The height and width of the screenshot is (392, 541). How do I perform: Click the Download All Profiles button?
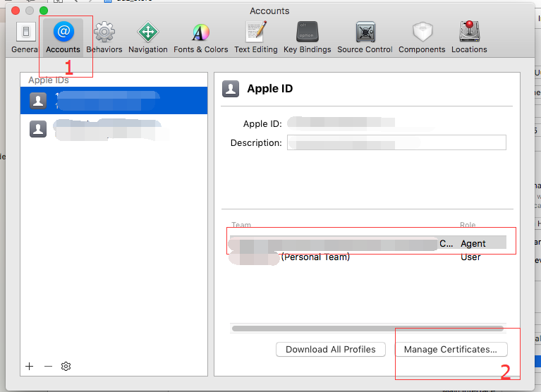pyautogui.click(x=331, y=349)
